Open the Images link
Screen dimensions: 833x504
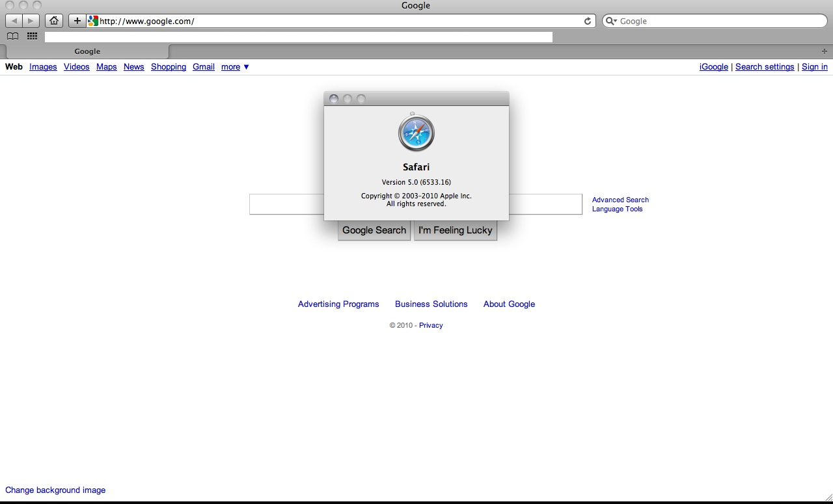[43, 67]
